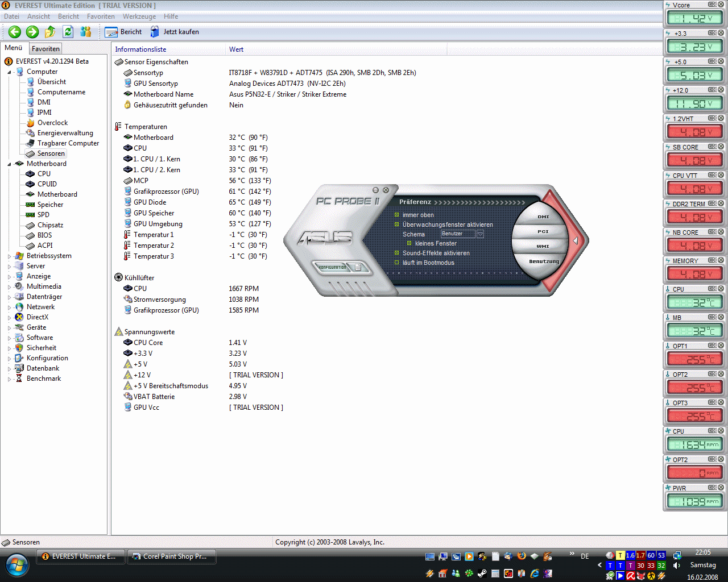This screenshot has width=728, height=582.
Task: Close the SB CORE monitor panel
Action: [721, 147]
